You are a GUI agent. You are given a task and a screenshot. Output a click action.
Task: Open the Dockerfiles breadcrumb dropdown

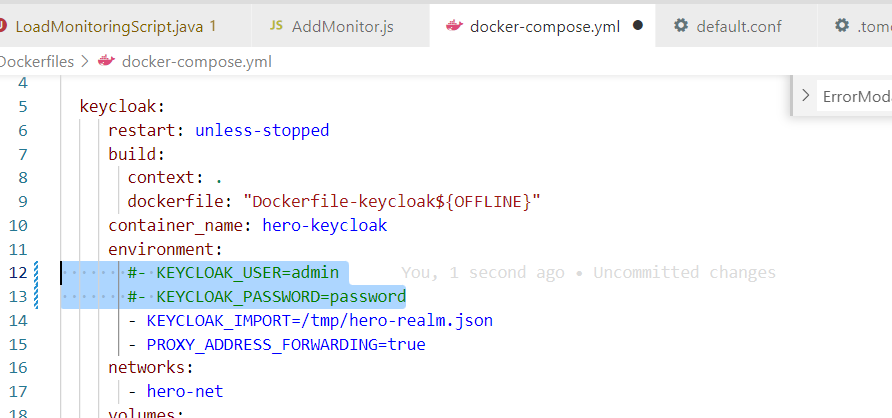[38, 62]
